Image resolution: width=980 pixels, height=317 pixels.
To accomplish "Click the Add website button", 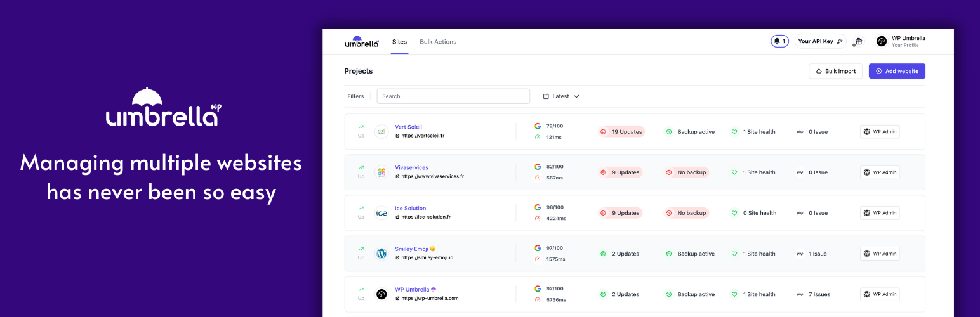I will 897,71.
